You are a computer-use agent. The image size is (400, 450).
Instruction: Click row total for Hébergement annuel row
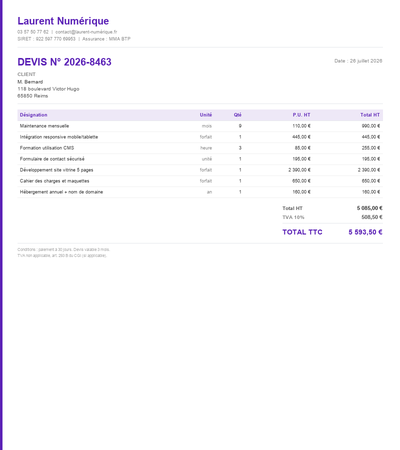371,192
